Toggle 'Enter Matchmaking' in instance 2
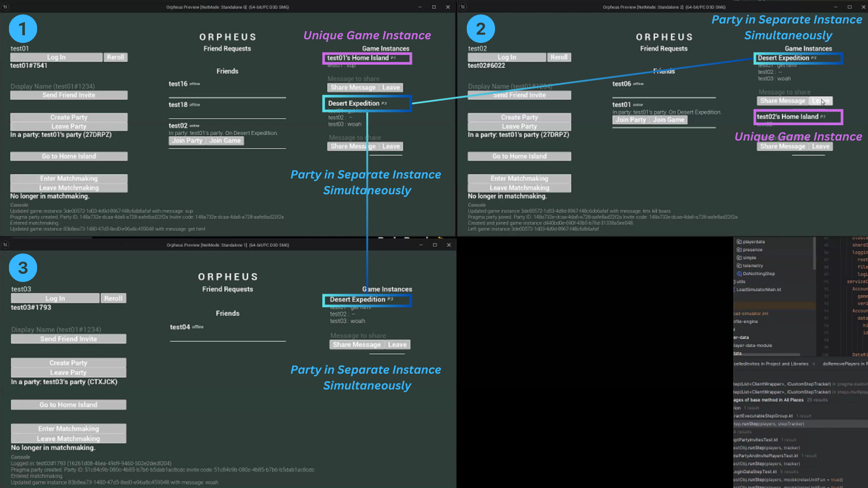 click(x=519, y=178)
